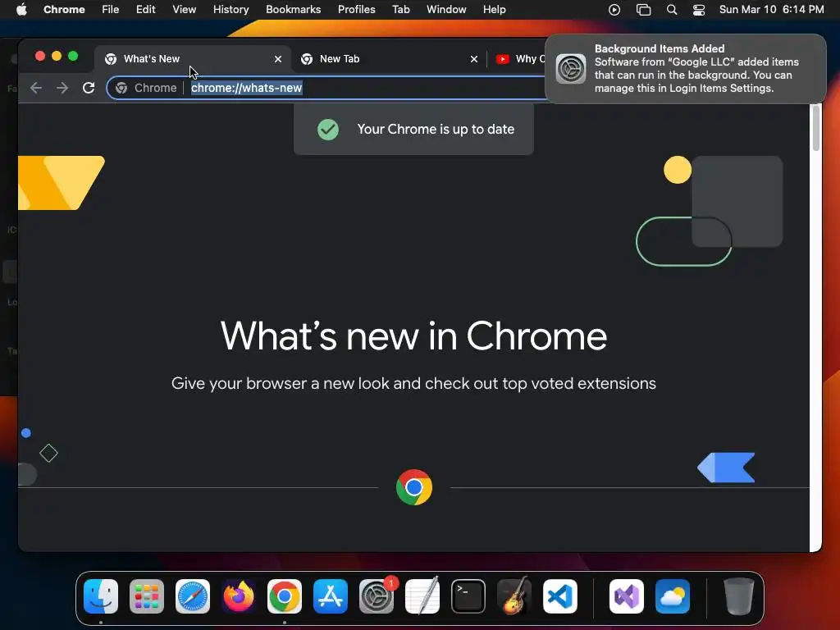Open the Bookmarks menu
Viewport: 840px width, 630px height.
[294, 10]
